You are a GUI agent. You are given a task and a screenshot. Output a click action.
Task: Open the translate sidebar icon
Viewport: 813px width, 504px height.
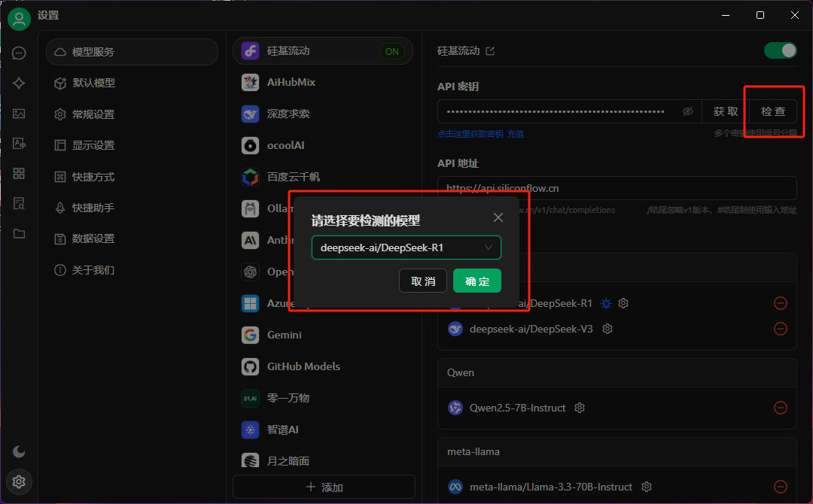[19, 144]
